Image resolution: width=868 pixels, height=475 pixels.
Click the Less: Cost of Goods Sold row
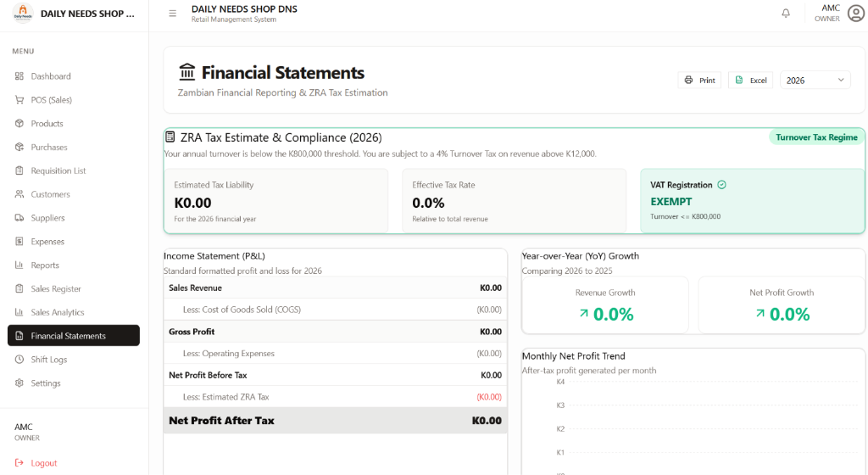(x=336, y=310)
